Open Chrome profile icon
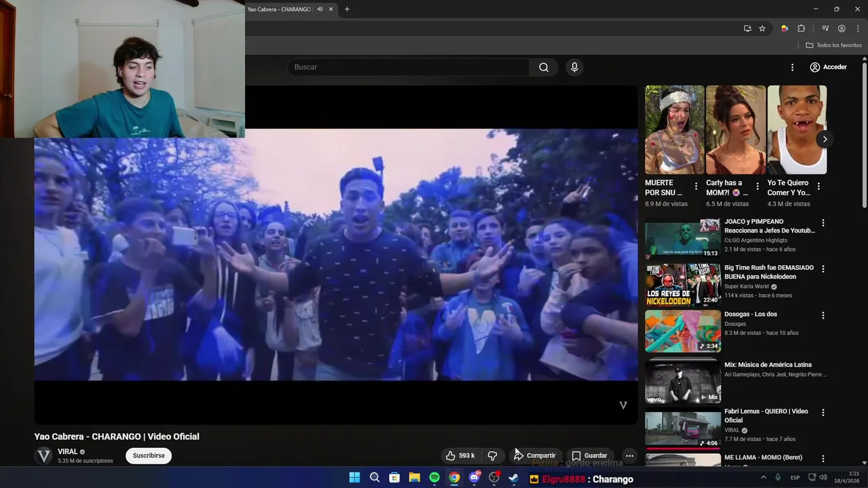This screenshot has width=868, height=488. [842, 28]
